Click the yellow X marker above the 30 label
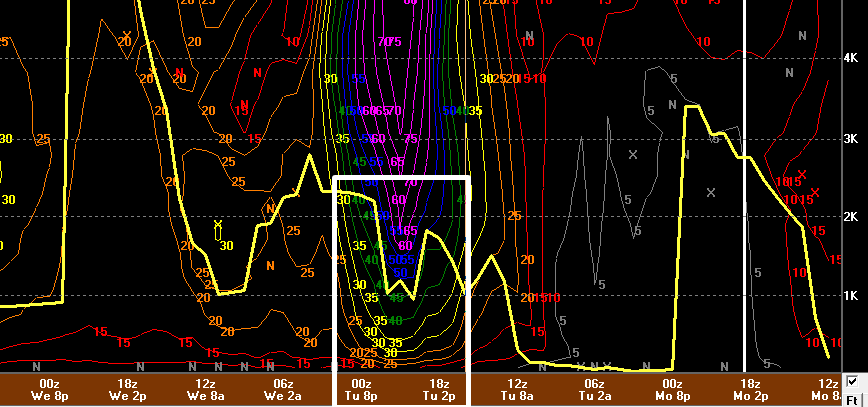868x407 pixels. pyautogui.click(x=218, y=224)
